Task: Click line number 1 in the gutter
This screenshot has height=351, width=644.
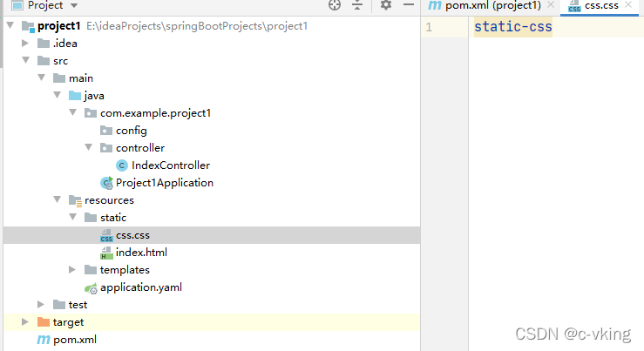Action: (429, 27)
